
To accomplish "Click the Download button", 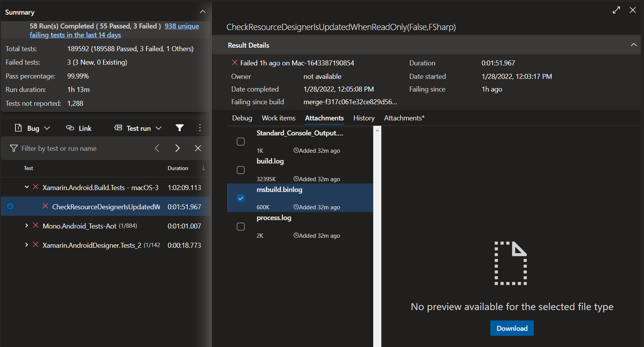I will [x=512, y=328].
